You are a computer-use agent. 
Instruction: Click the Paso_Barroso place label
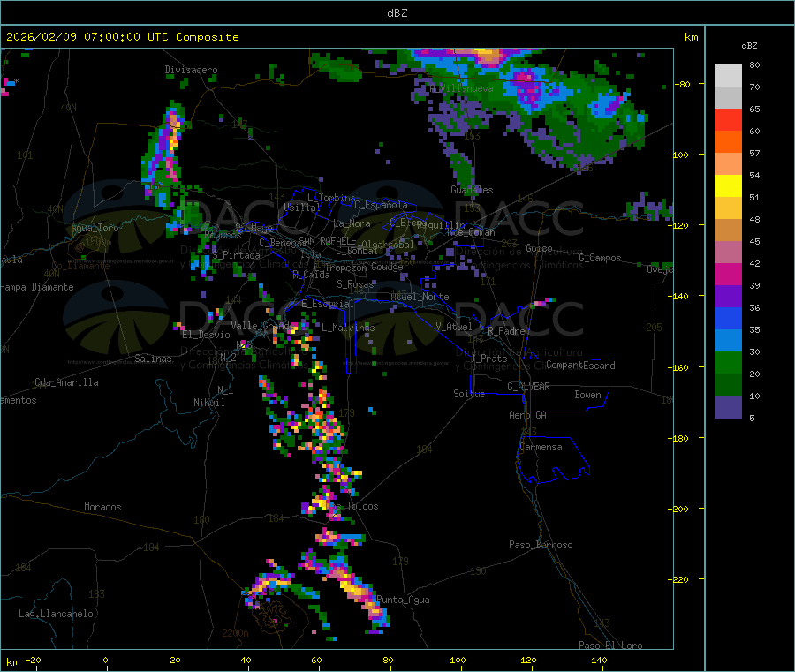click(541, 545)
